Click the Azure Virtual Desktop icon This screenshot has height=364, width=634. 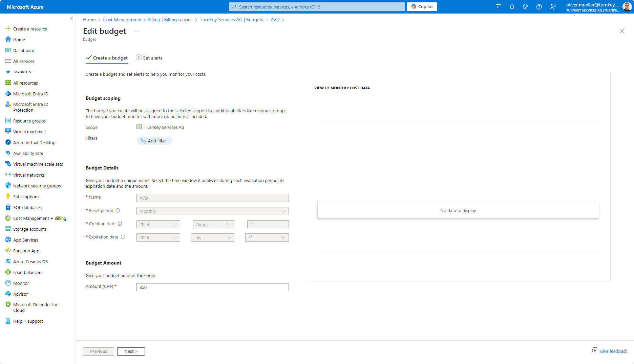[x=8, y=142]
